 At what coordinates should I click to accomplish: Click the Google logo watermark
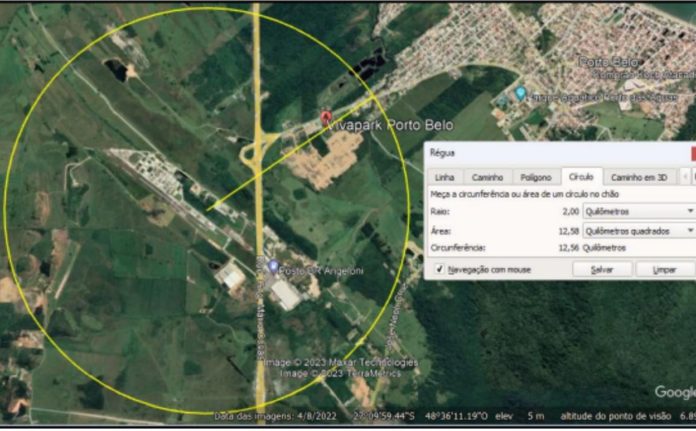(675, 392)
